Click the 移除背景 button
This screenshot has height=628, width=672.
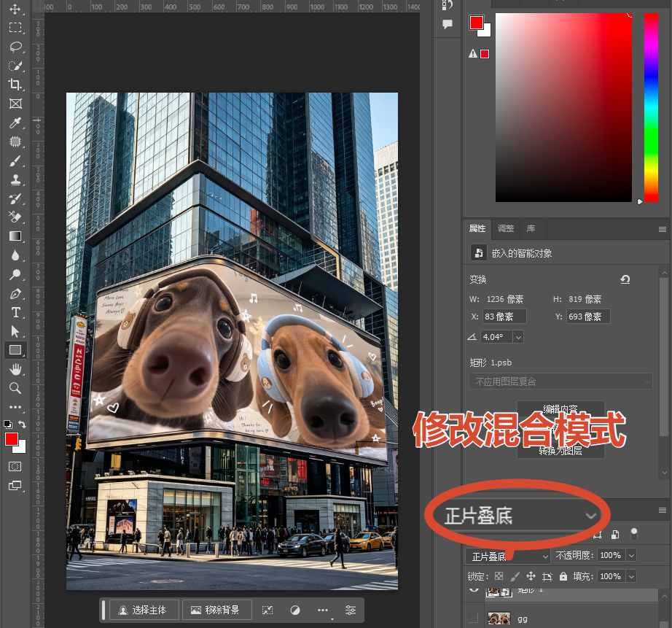217,610
